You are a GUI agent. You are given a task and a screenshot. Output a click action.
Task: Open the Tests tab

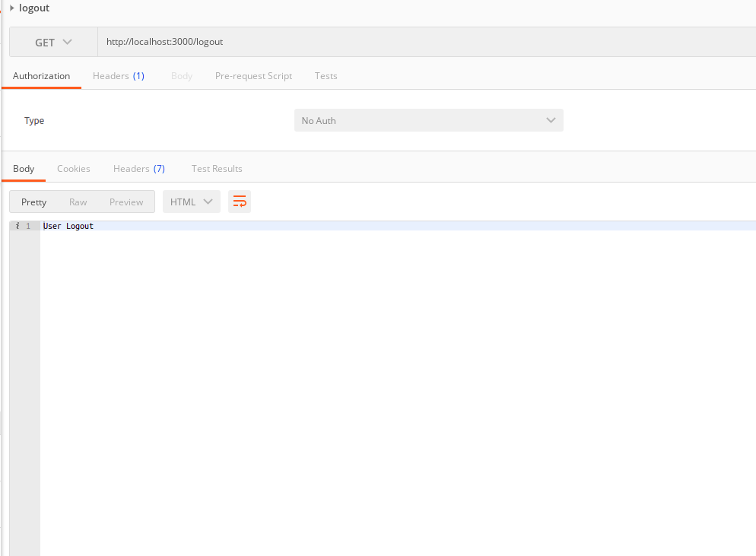[x=326, y=76]
